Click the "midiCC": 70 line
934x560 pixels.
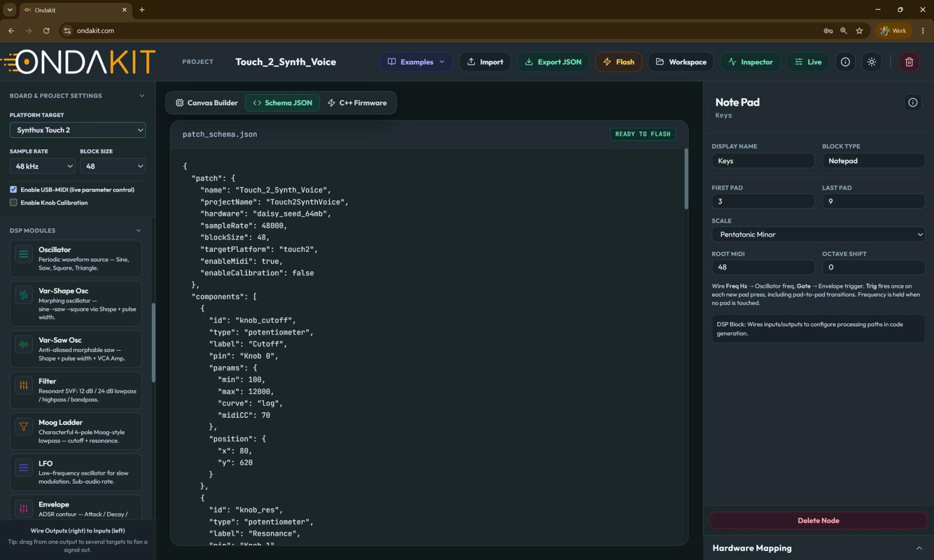coord(244,415)
